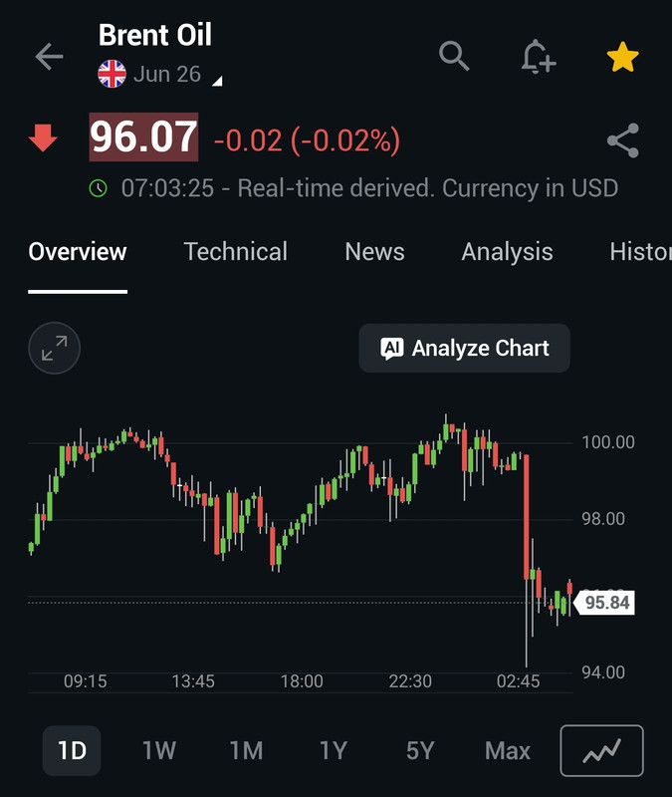Open the News tab
This screenshot has height=797, width=672.
[375, 252]
